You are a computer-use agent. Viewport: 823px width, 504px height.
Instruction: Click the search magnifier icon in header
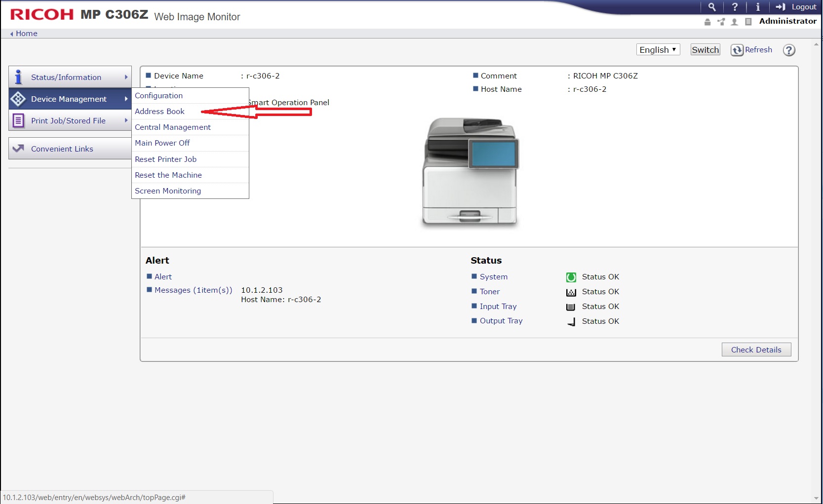(x=711, y=7)
